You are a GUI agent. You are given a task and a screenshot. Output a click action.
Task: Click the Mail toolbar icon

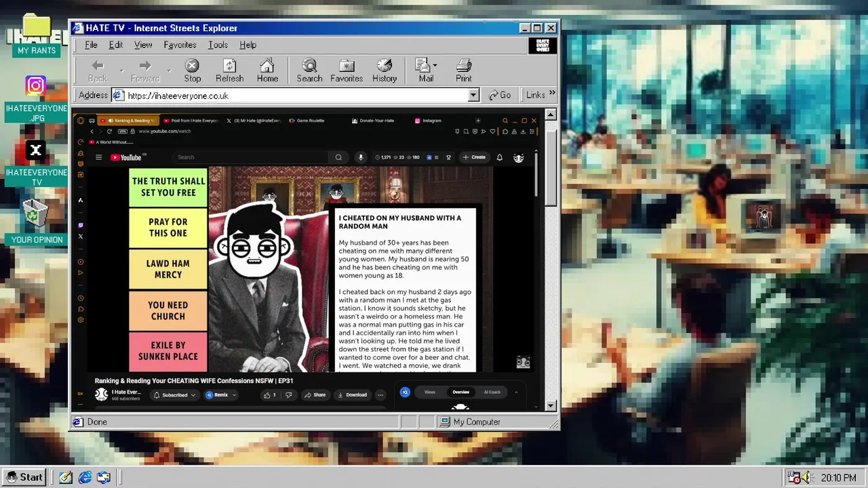[x=425, y=70]
